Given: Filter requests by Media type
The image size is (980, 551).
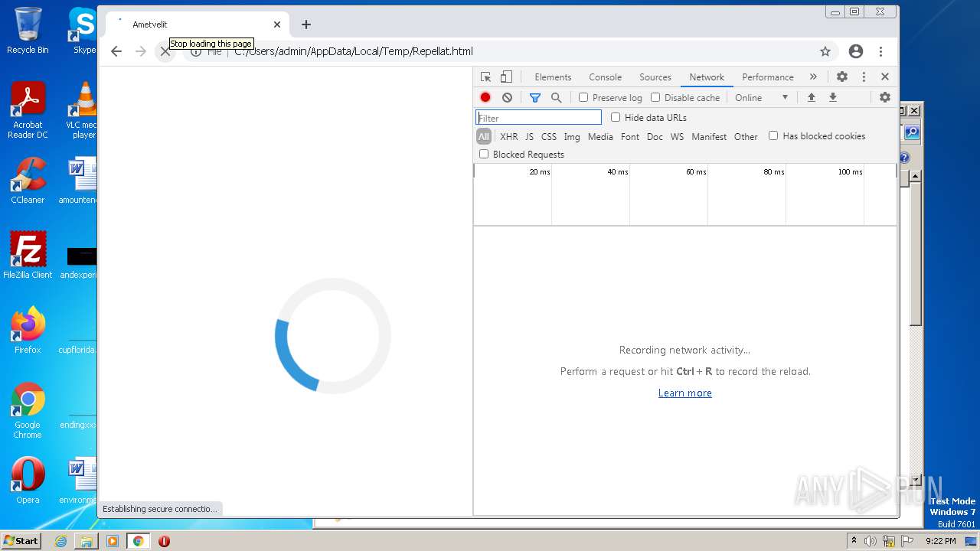Looking at the screenshot, I should 600,136.
